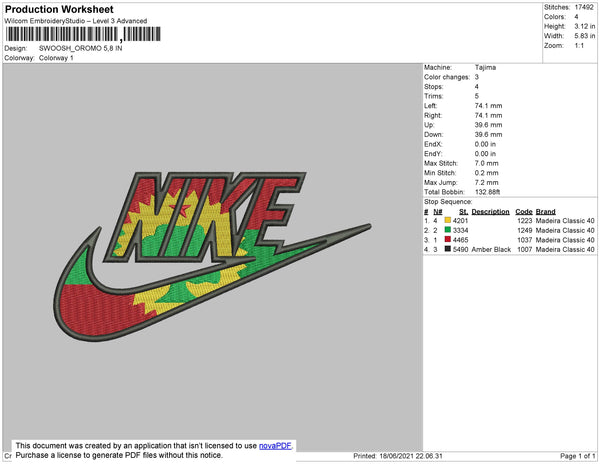Click the Machine value 'Tajima'
The image size is (600, 464).
[x=485, y=67]
